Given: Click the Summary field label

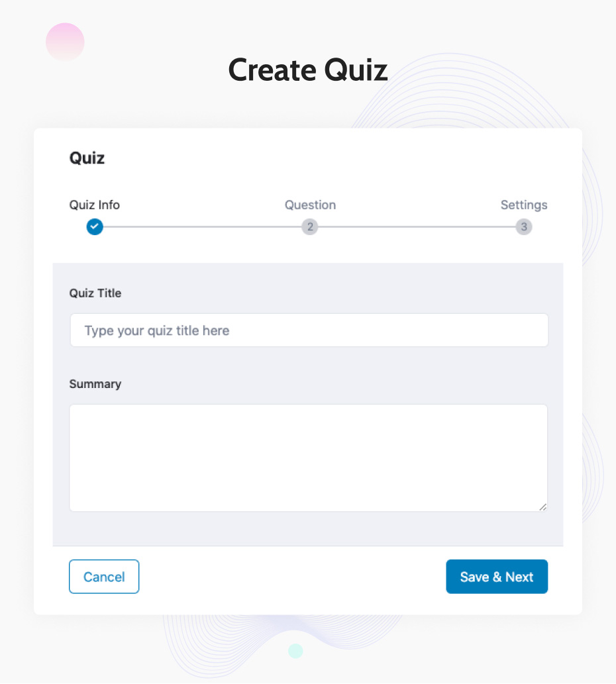Looking at the screenshot, I should pos(95,384).
